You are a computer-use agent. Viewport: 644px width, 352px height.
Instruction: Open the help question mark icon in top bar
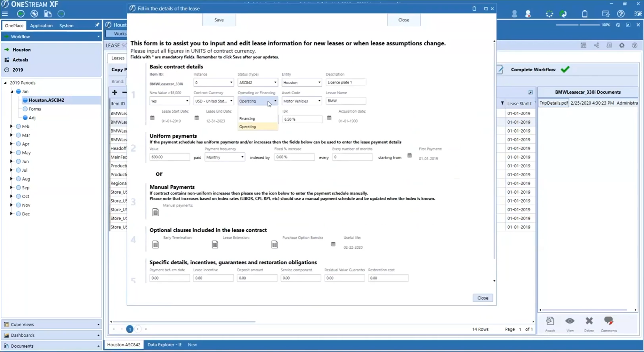point(621,14)
